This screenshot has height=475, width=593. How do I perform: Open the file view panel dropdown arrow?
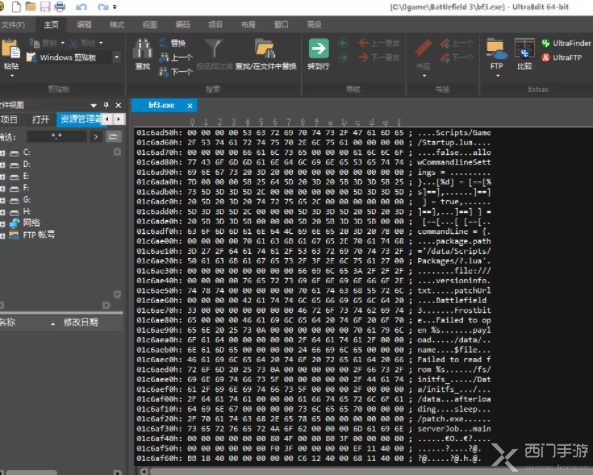93,106
